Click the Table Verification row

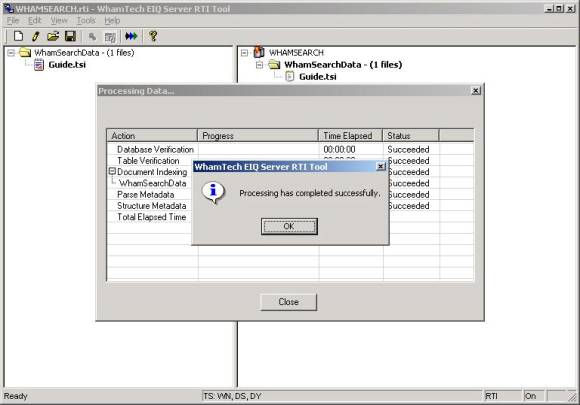point(148,161)
